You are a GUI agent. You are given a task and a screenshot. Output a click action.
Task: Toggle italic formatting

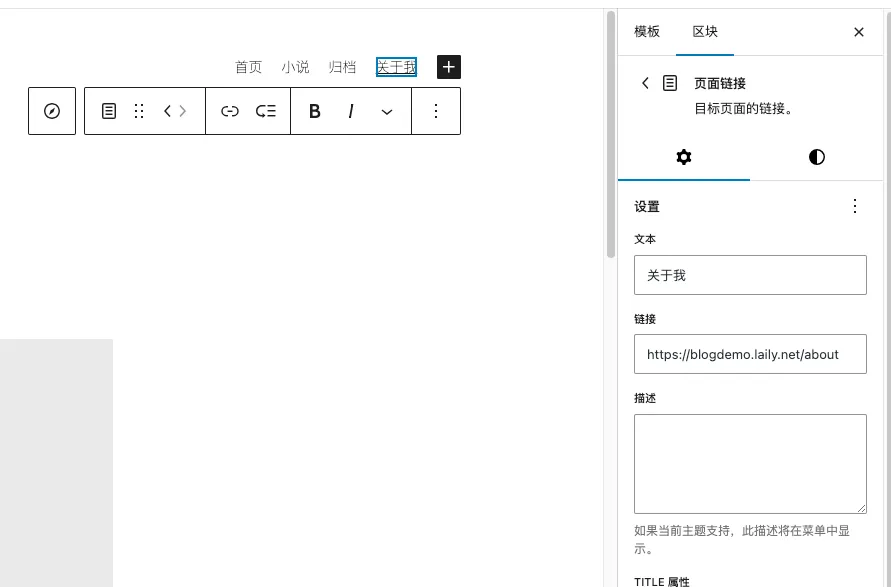351,111
